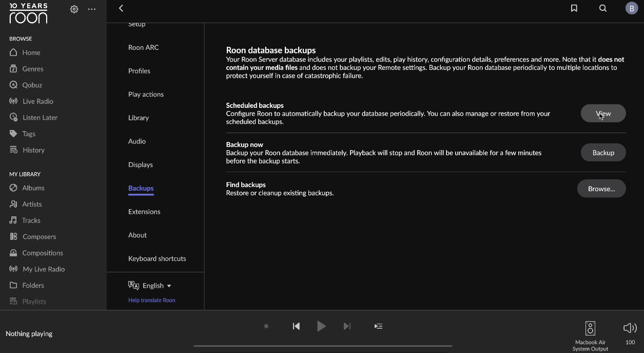Viewport: 644px width, 353px height.
Task: Click the volume speaker icon
Action: tap(630, 328)
